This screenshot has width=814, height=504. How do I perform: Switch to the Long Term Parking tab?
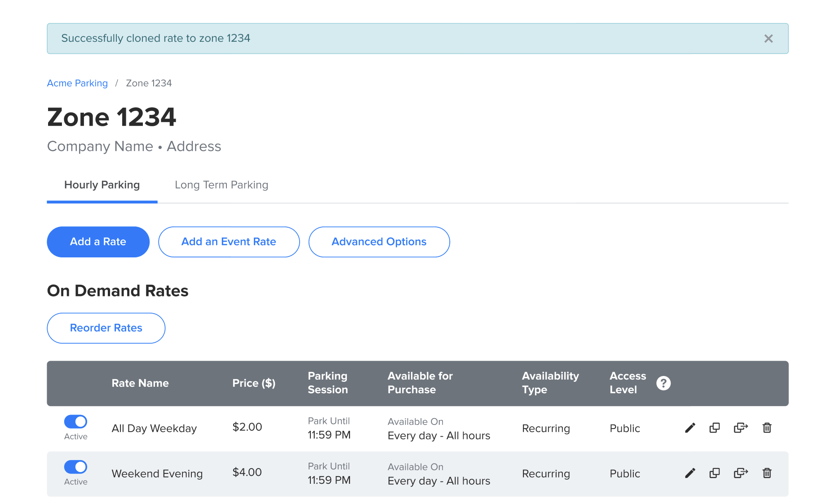coord(221,185)
